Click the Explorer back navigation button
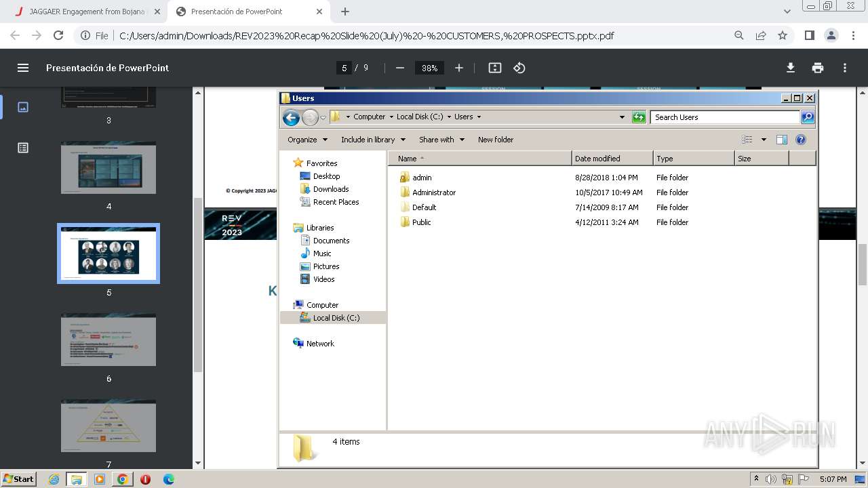This screenshot has width=868, height=488. [291, 117]
